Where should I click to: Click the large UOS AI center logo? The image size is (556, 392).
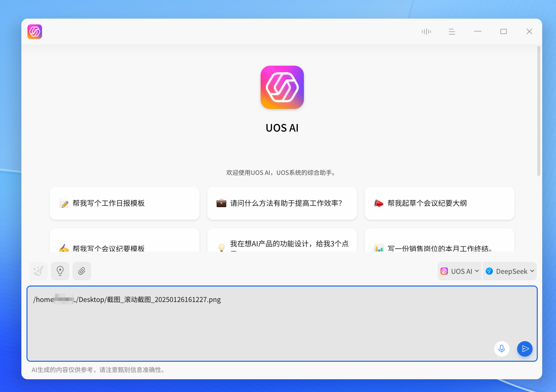[282, 87]
